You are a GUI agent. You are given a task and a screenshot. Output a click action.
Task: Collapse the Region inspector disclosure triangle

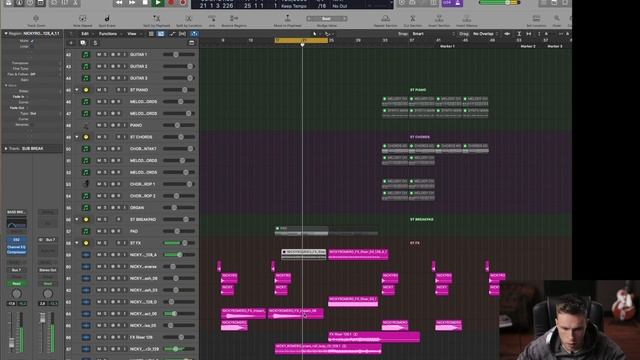[x=6, y=33]
